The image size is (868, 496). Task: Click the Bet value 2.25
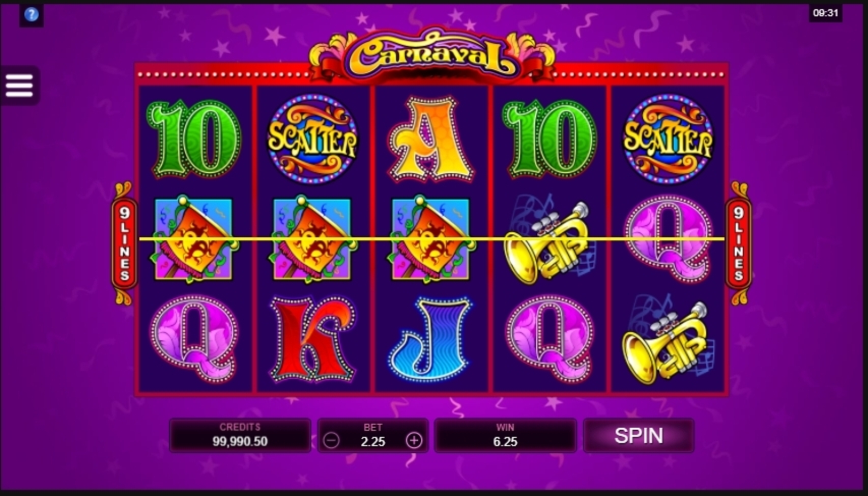tap(373, 442)
